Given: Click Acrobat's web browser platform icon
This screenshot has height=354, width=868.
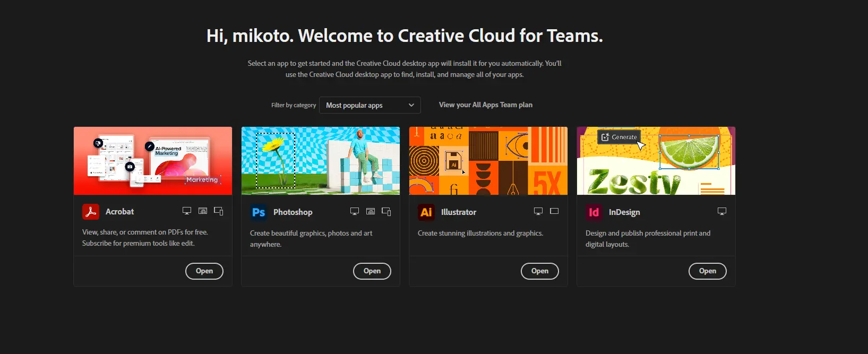Looking at the screenshot, I should [203, 211].
